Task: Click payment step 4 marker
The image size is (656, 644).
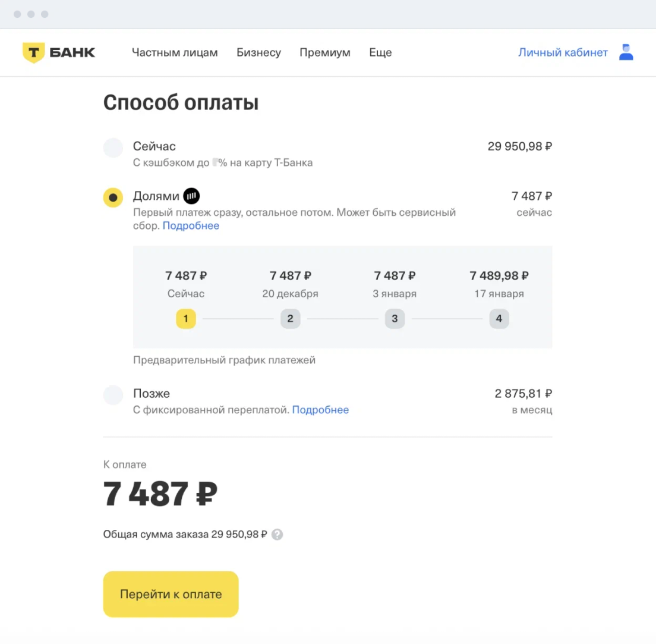Action: click(x=499, y=319)
